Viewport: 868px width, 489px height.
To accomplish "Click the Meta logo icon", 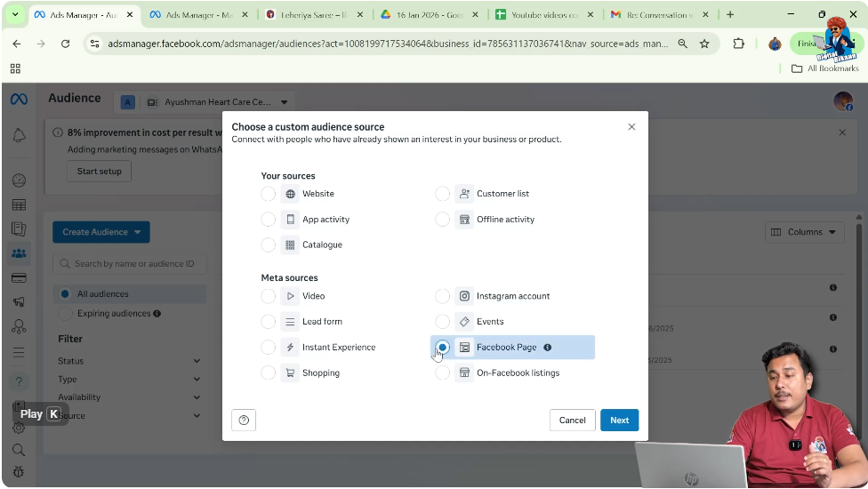I will click(x=19, y=99).
